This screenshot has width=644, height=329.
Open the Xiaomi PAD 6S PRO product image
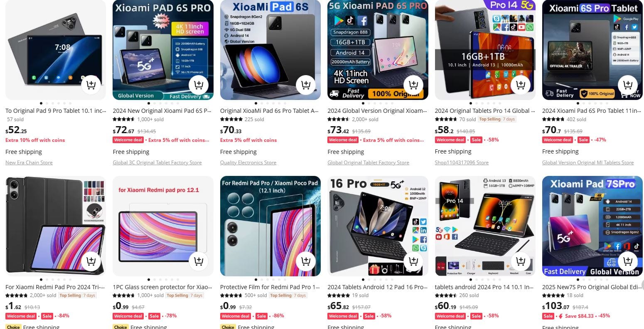coord(163,50)
